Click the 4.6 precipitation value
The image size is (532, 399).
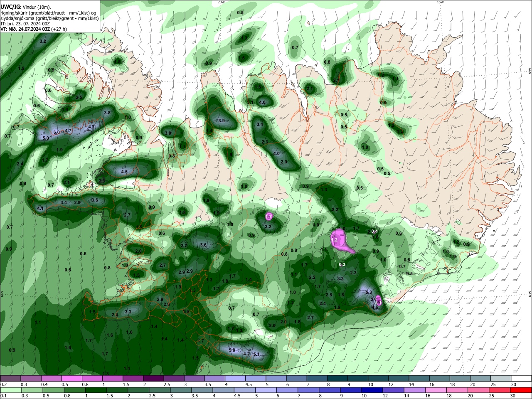(375, 308)
